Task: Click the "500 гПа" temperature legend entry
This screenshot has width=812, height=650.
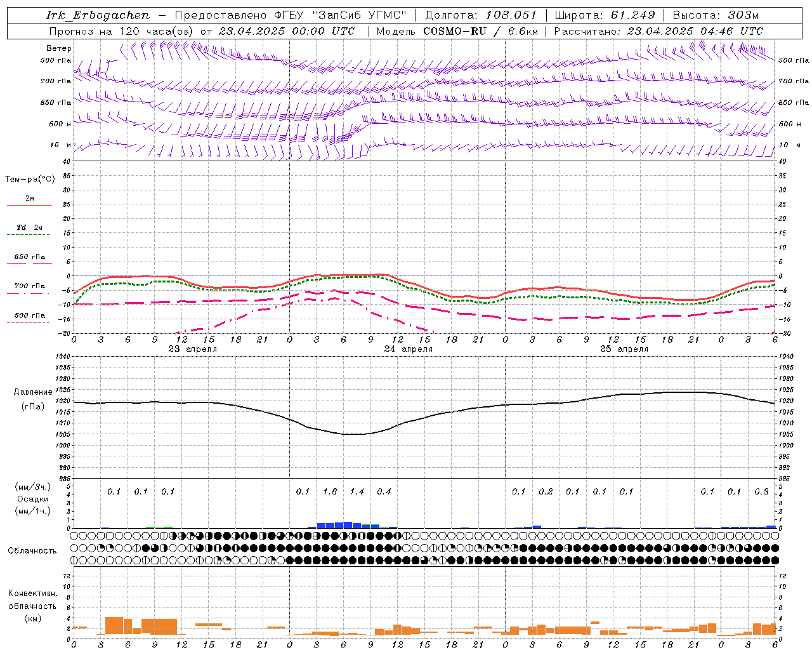Action: coord(30,315)
